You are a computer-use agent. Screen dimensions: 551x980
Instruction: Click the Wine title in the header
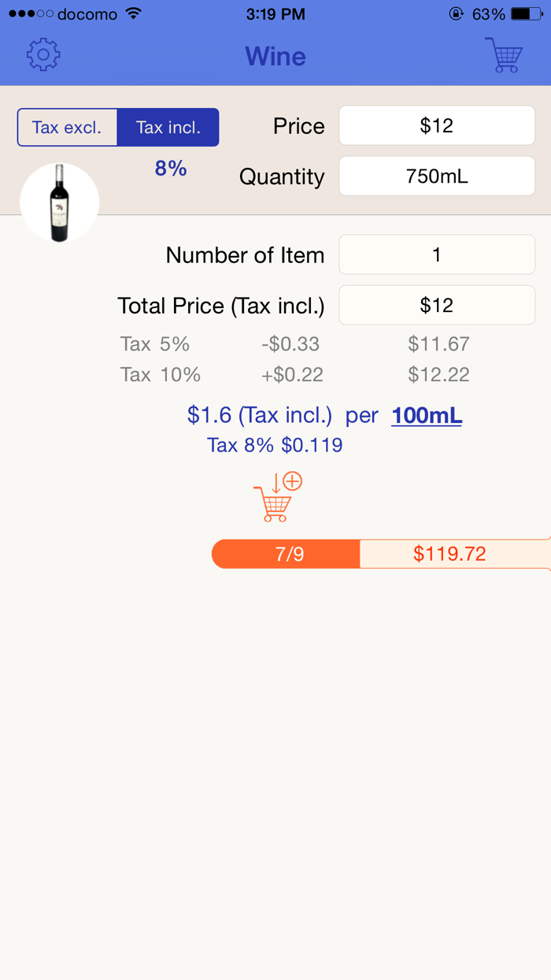[275, 56]
